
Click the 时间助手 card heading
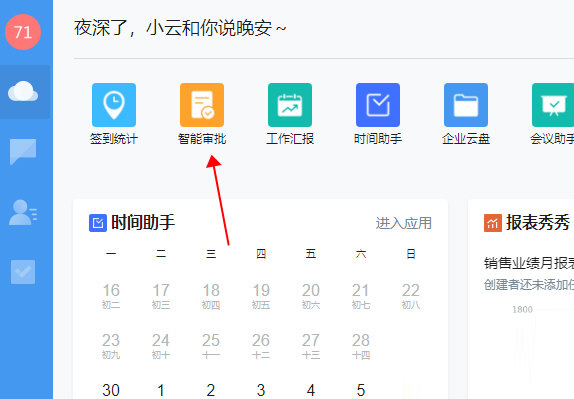coord(143,223)
